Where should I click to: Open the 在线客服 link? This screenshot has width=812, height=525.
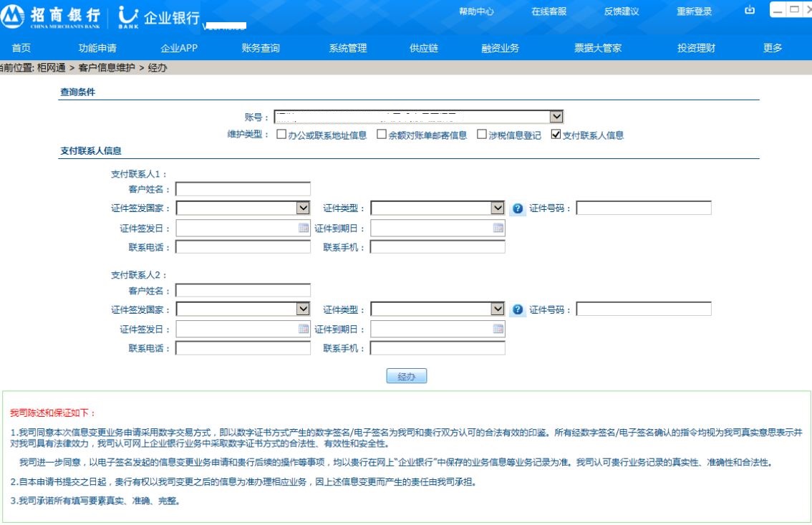pyautogui.click(x=548, y=11)
